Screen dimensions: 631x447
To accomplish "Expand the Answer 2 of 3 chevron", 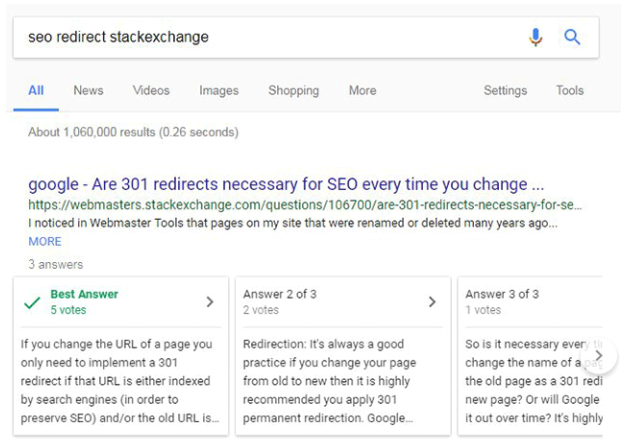I will click(x=432, y=302).
